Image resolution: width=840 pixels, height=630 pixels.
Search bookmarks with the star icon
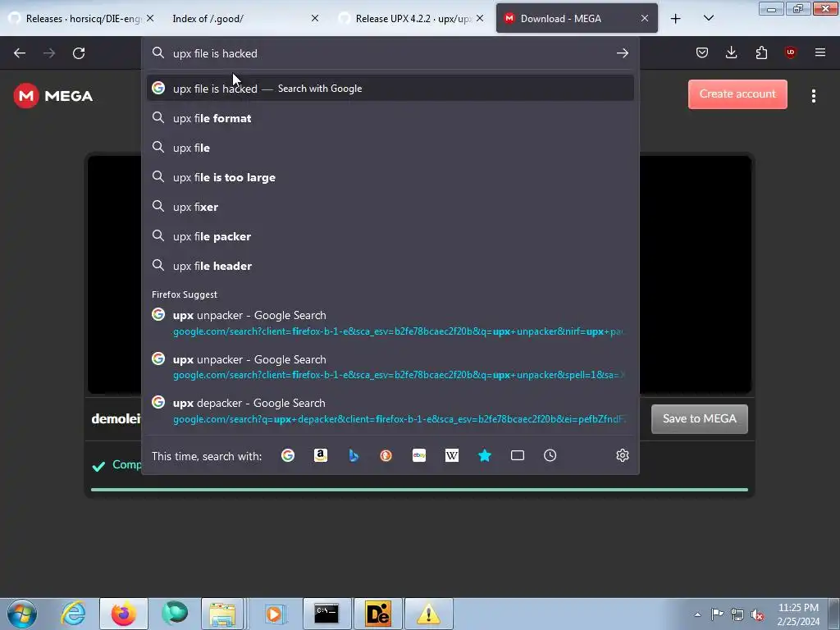click(x=484, y=455)
